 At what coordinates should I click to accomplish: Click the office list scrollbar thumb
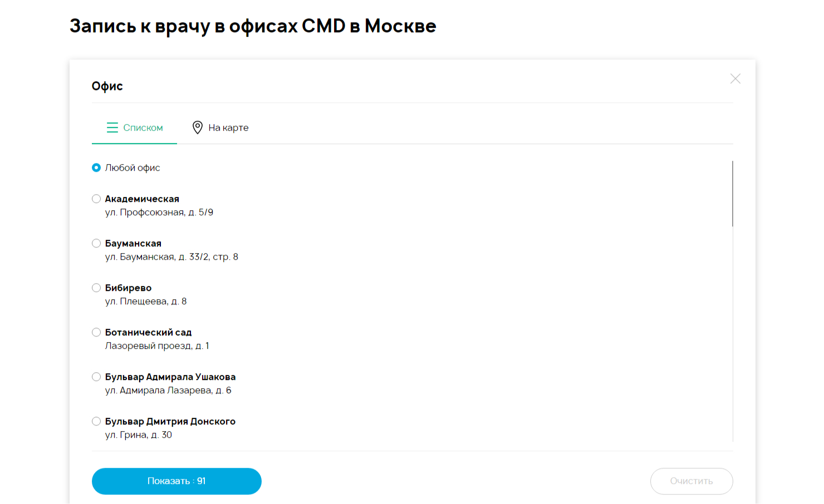click(x=732, y=194)
